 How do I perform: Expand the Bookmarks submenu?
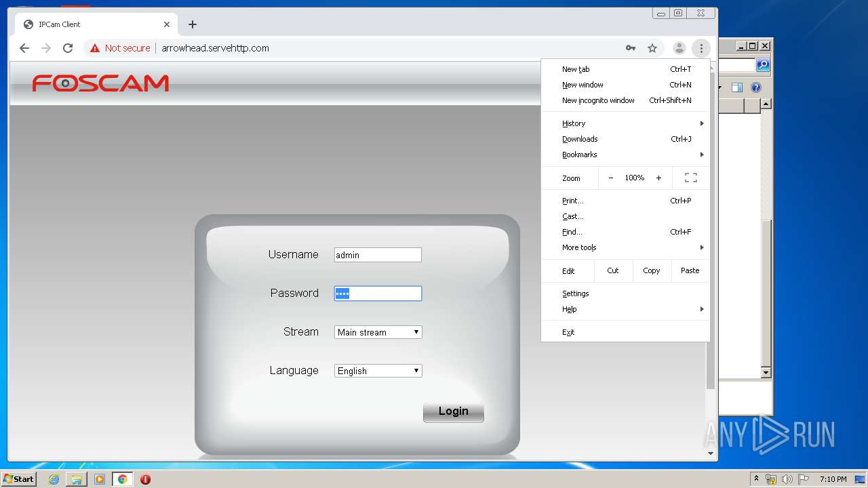[625, 155]
